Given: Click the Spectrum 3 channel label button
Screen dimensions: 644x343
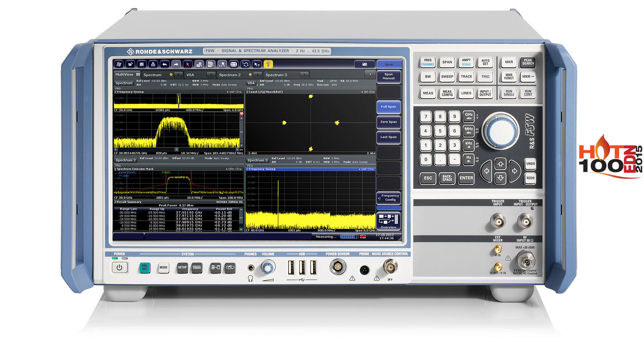Looking at the screenshot, I should pos(258,160).
